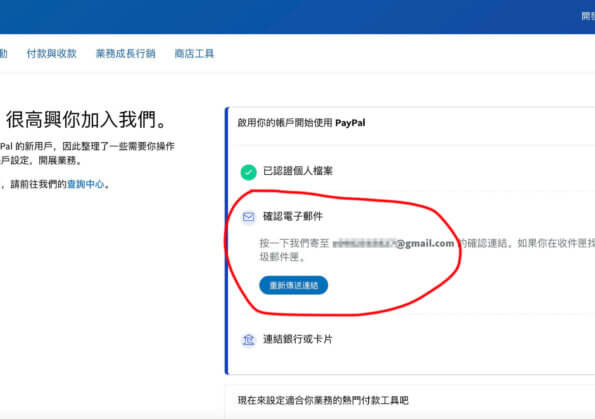Screen dimensions: 595x419
Task: Open the 業務成長行銷 menu tab
Action: click(x=126, y=54)
